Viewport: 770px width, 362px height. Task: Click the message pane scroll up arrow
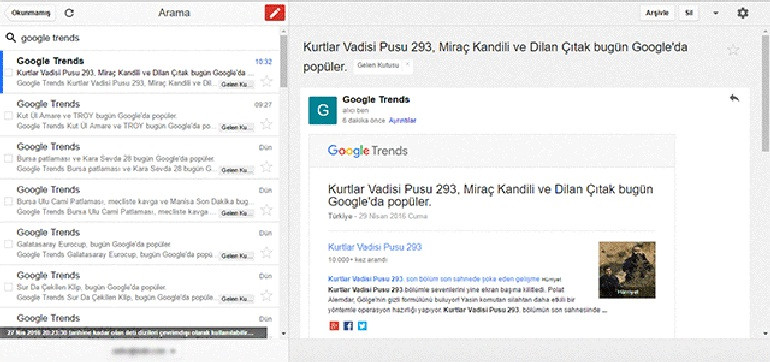coord(766,30)
